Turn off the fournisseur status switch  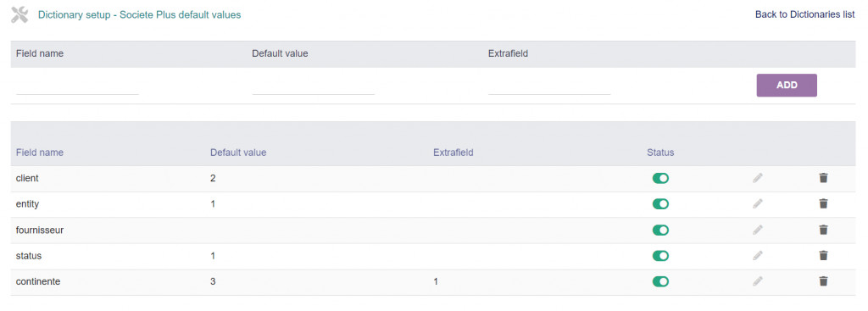pyautogui.click(x=660, y=230)
